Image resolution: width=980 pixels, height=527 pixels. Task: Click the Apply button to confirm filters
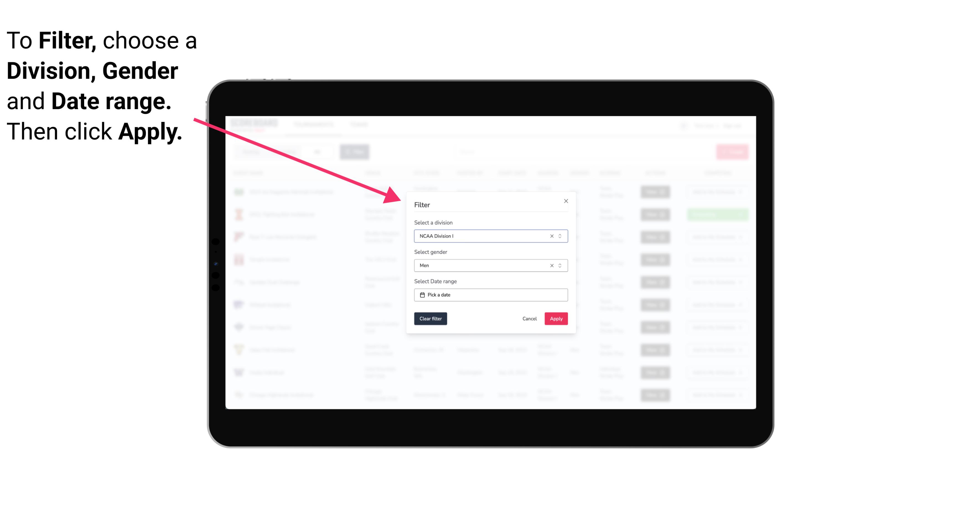(x=556, y=319)
